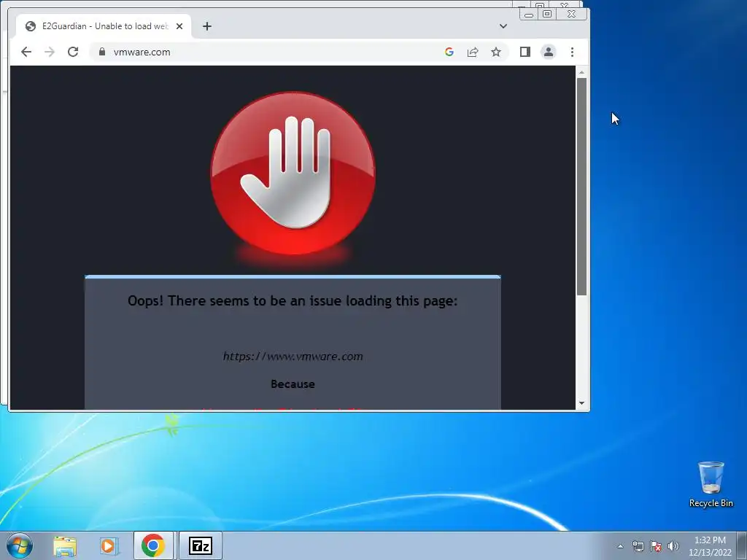Click the page scrollbar down arrow
This screenshot has height=560, width=747.
click(x=581, y=403)
